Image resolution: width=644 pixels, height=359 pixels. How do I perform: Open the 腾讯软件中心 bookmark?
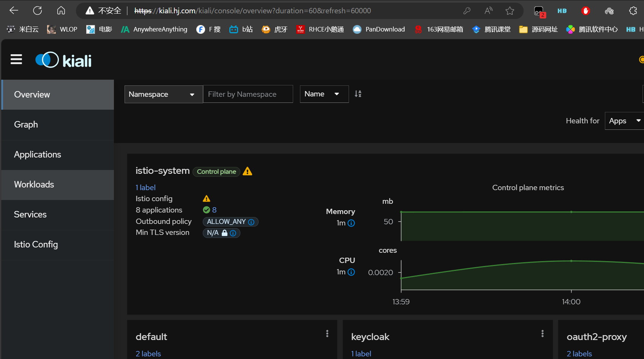[x=592, y=29]
